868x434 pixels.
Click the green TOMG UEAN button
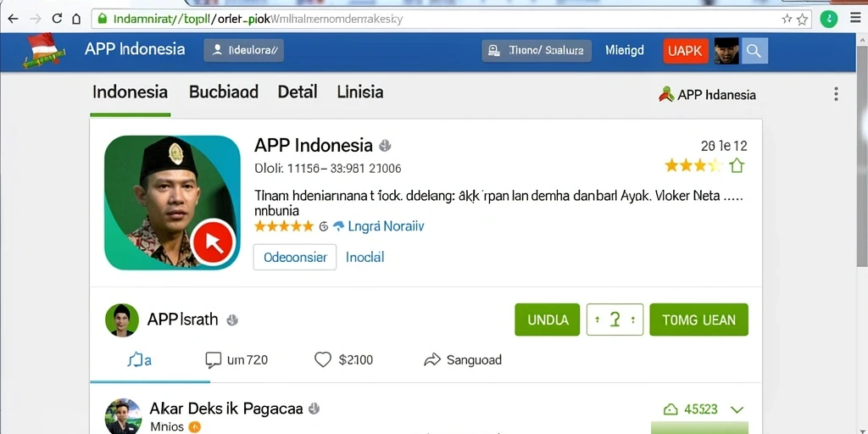[x=698, y=320]
